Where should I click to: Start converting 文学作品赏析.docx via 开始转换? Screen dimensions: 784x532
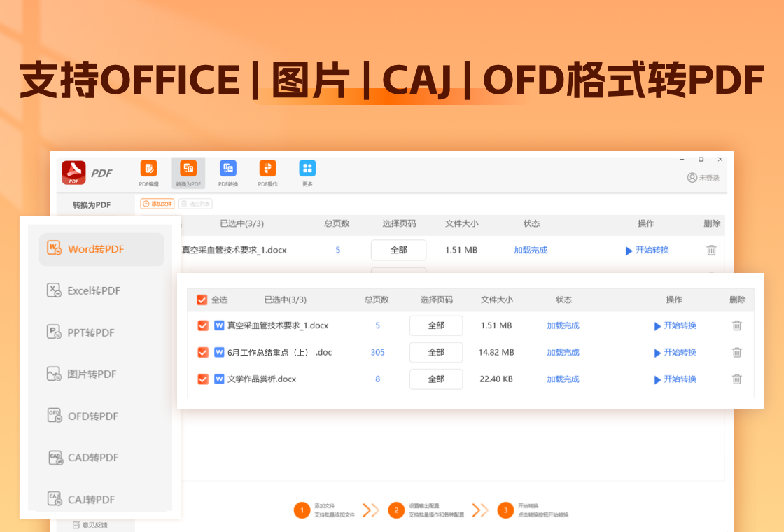click(x=675, y=379)
